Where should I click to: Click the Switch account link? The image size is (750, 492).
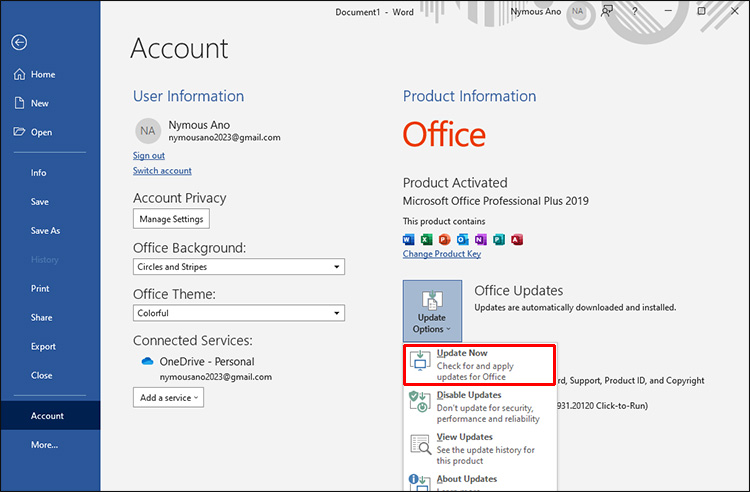162,171
